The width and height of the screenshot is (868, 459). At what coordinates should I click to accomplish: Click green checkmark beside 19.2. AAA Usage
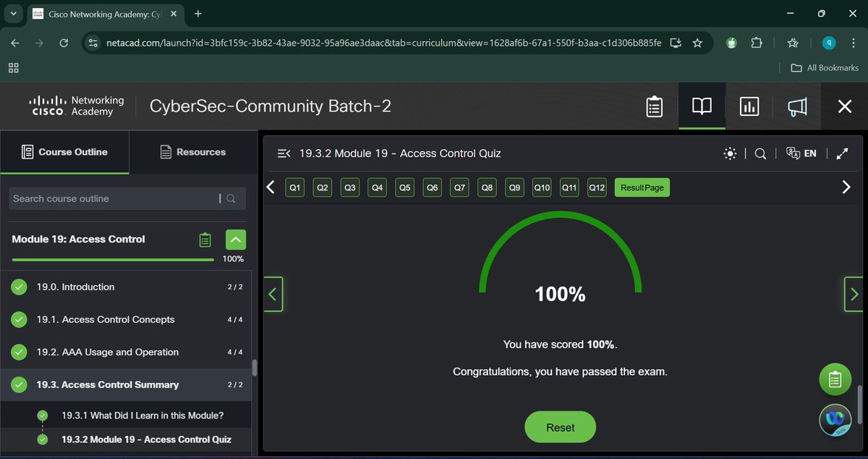click(19, 353)
